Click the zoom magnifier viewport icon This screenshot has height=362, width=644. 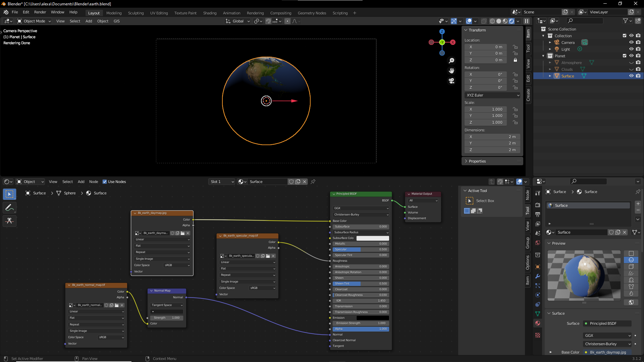pyautogui.click(x=451, y=61)
